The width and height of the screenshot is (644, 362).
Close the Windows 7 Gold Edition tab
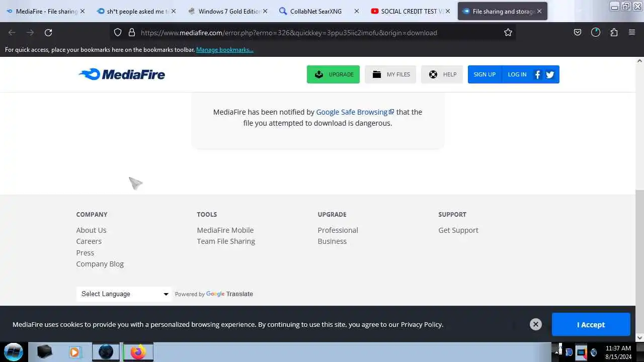point(265,11)
